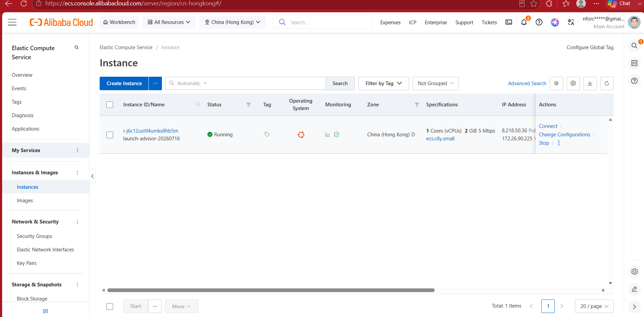This screenshot has height=317, width=644.
Task: Click the Alibaba Cloud logo
Action: click(x=61, y=22)
